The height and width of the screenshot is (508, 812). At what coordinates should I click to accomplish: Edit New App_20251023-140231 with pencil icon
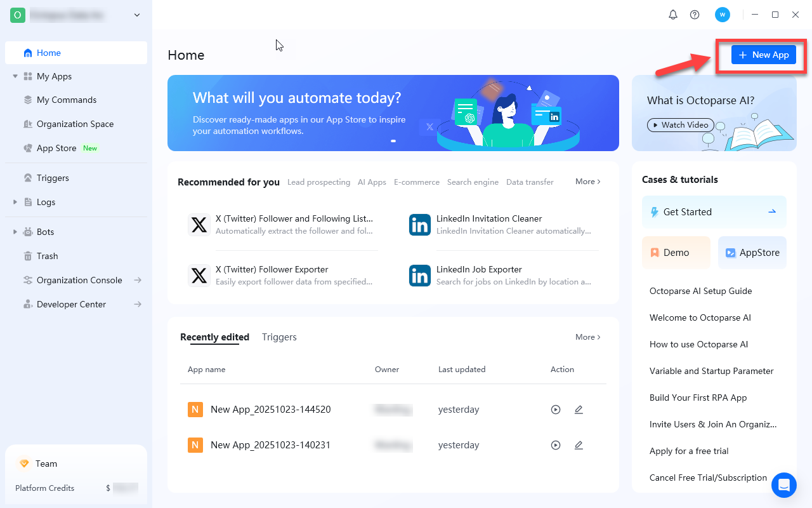click(579, 445)
